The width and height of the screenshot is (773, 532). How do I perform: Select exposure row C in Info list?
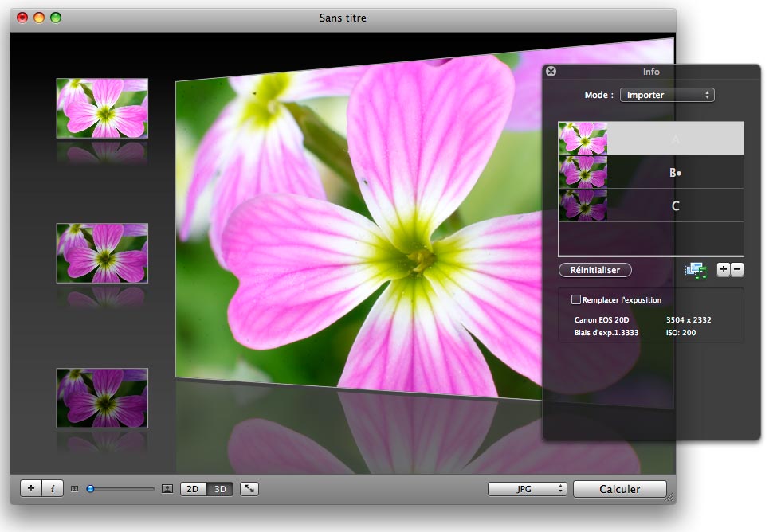tap(651, 205)
